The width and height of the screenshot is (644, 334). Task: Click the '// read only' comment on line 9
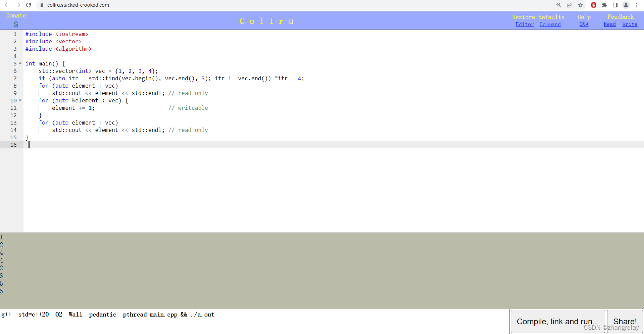point(188,93)
